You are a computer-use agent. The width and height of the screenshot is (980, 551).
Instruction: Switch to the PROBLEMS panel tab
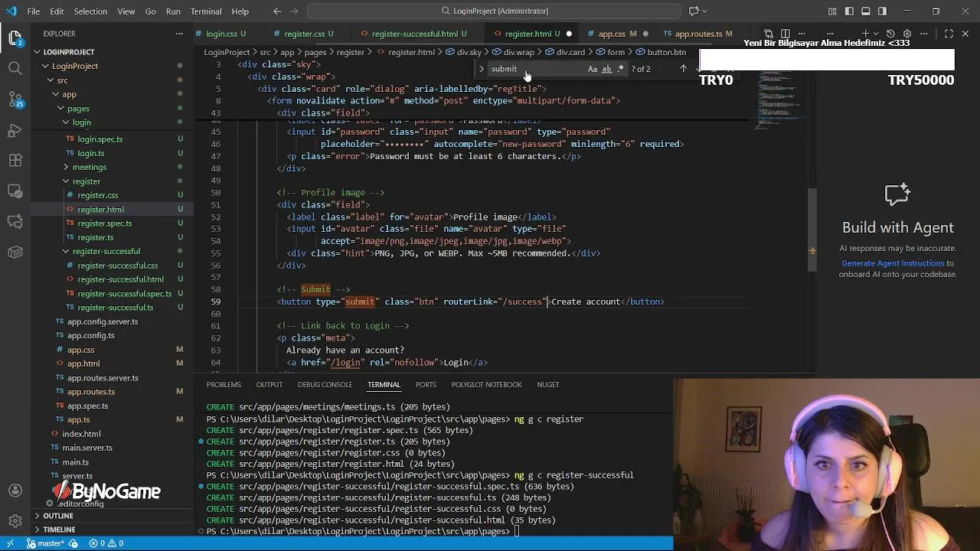(x=224, y=384)
